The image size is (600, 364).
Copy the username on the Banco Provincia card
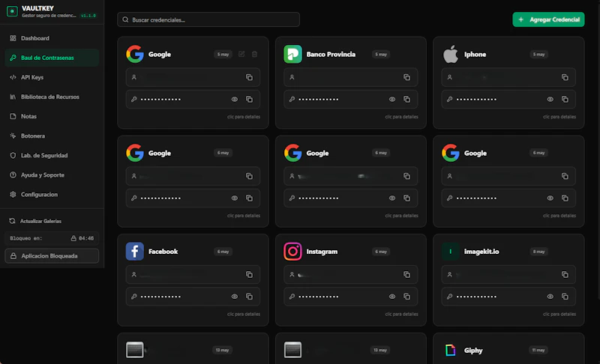coord(406,78)
